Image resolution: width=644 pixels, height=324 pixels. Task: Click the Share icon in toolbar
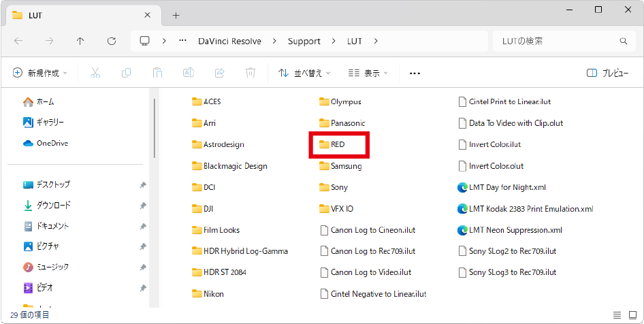tap(220, 73)
